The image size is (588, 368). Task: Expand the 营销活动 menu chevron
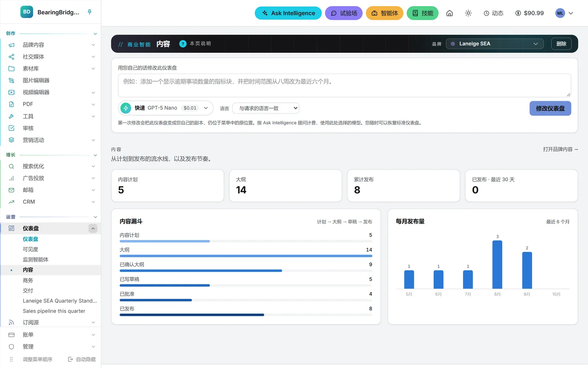[93, 140]
